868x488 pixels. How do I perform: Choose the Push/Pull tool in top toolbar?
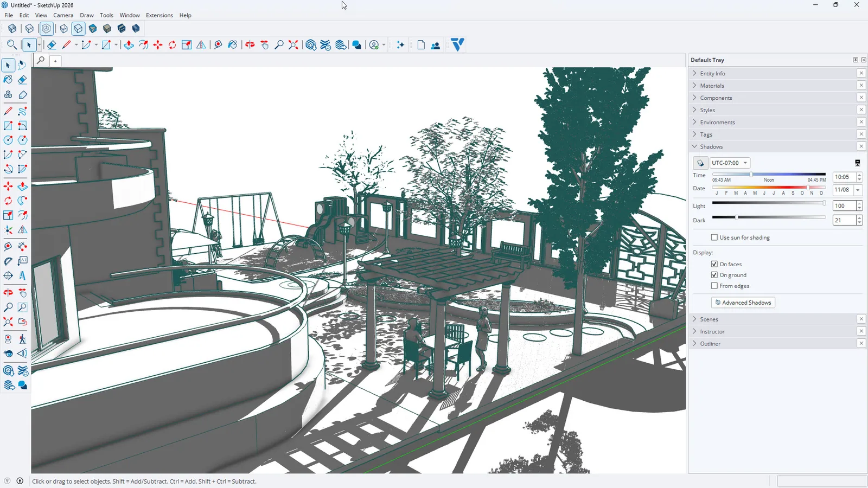point(129,45)
